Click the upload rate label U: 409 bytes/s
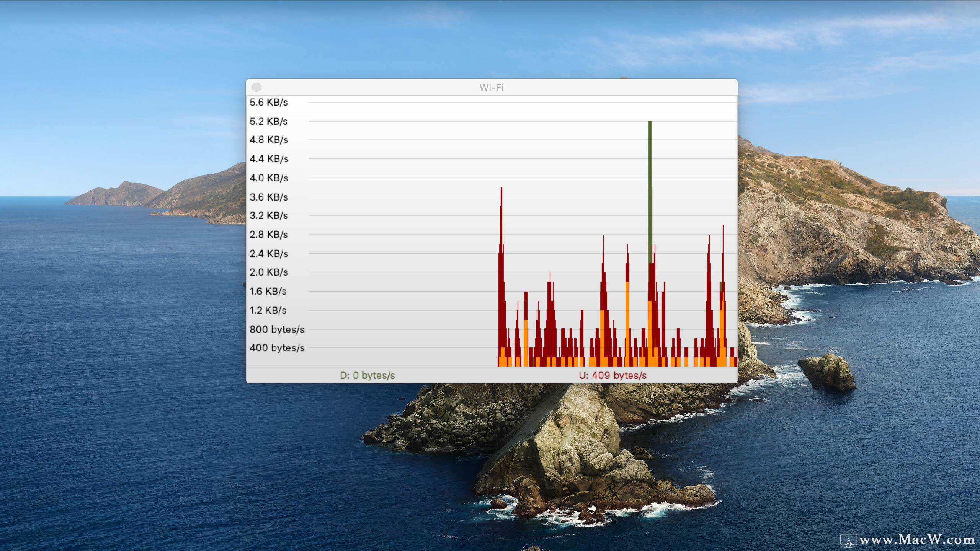 coord(612,375)
